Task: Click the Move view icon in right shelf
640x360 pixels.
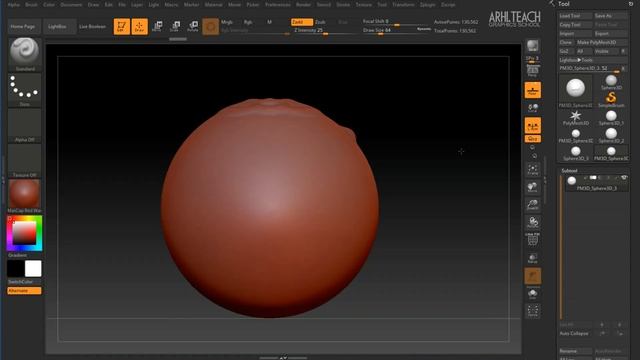Action: [533, 188]
